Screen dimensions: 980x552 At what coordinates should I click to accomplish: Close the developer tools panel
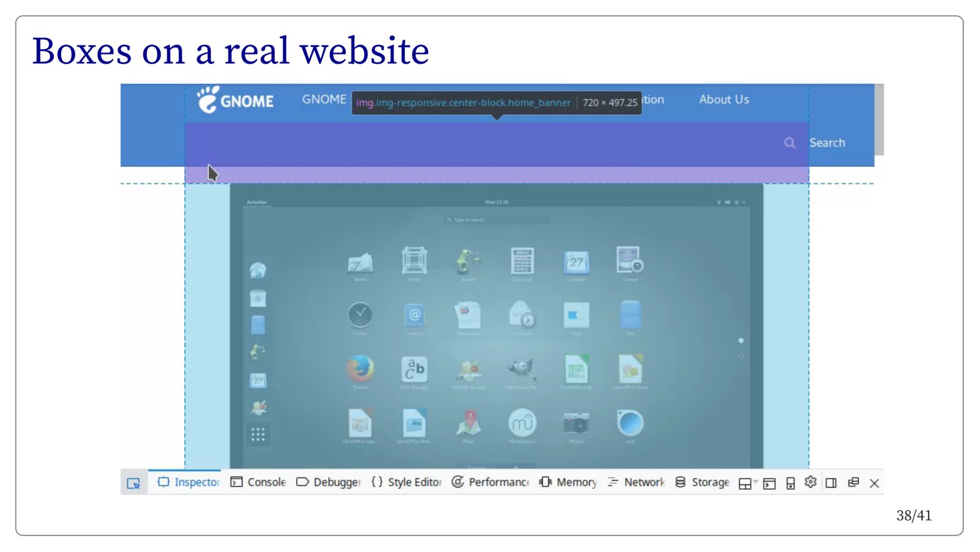pos(875,483)
